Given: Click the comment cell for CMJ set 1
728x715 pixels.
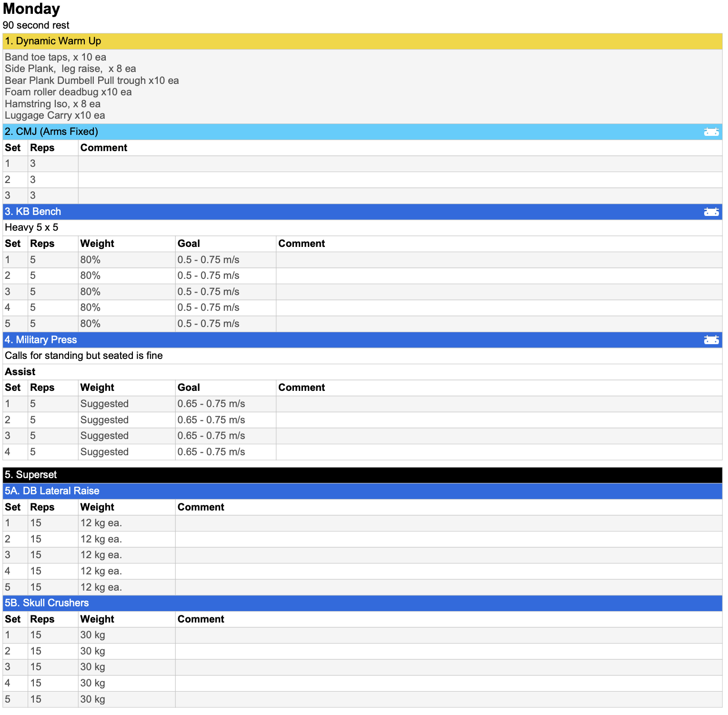Looking at the screenshot, I should (400, 164).
